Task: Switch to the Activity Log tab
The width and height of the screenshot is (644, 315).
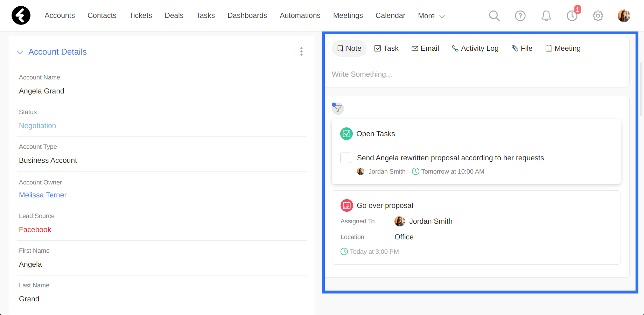Action: pyautogui.click(x=475, y=48)
